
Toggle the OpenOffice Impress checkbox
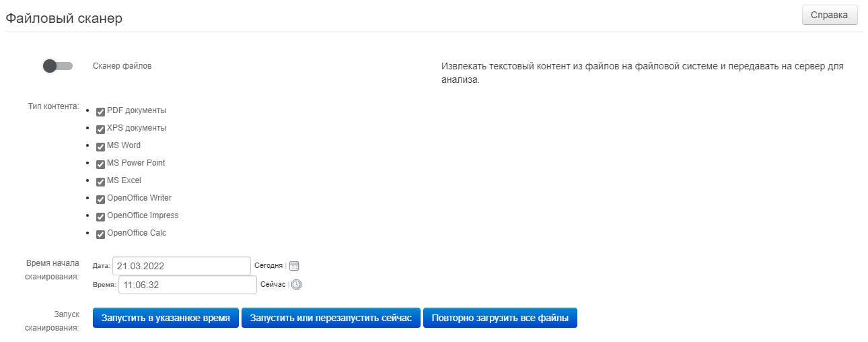click(101, 217)
